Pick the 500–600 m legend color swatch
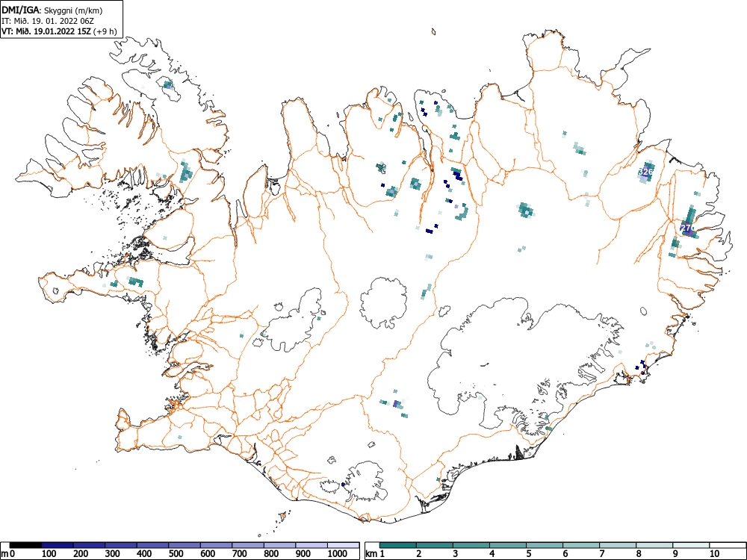This screenshot has width=747, height=560. tap(185, 545)
